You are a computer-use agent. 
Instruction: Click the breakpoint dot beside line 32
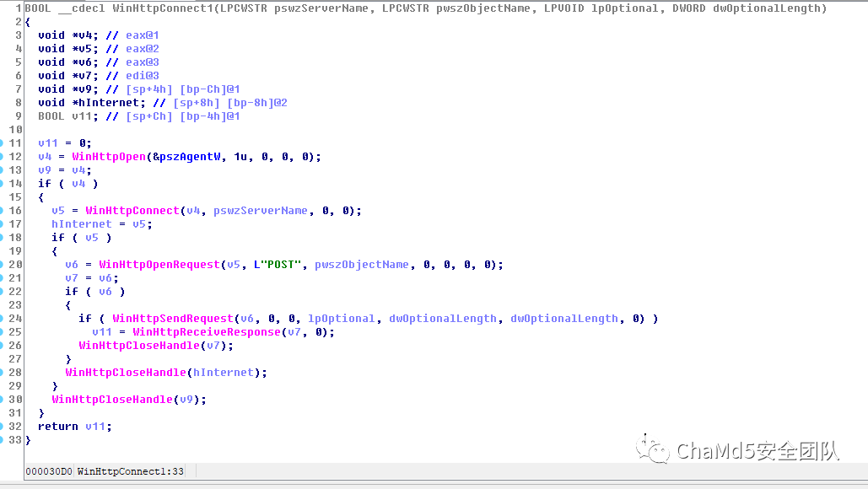[x=2, y=427]
